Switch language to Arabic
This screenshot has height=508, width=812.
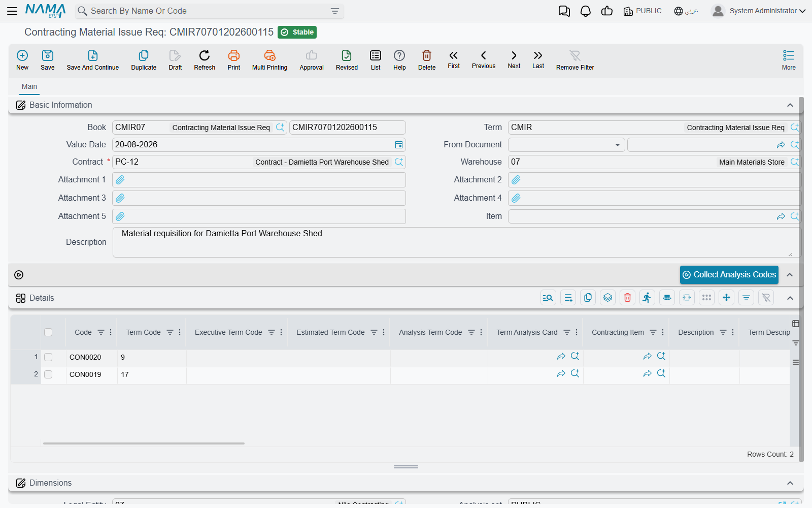(x=686, y=11)
